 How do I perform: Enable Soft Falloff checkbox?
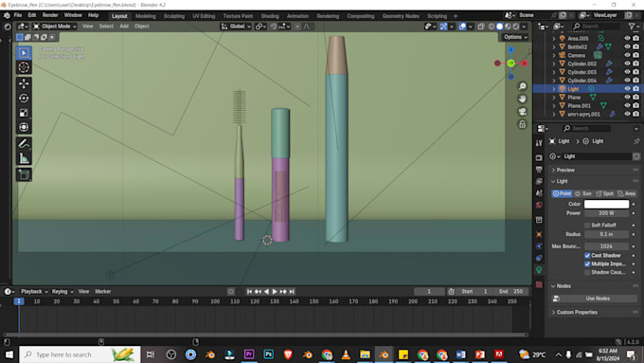pyautogui.click(x=587, y=226)
